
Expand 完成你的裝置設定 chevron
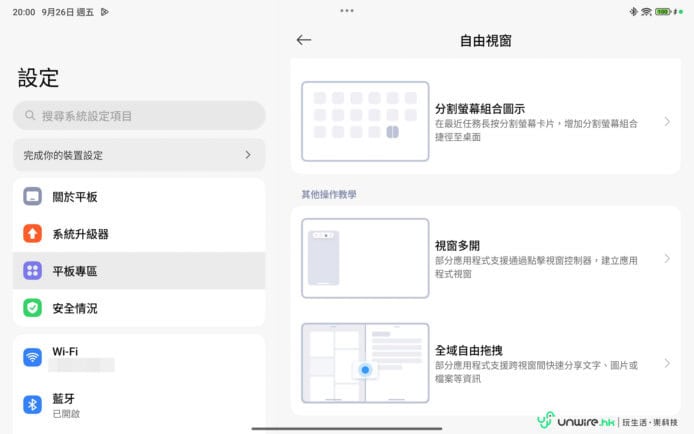click(x=247, y=155)
